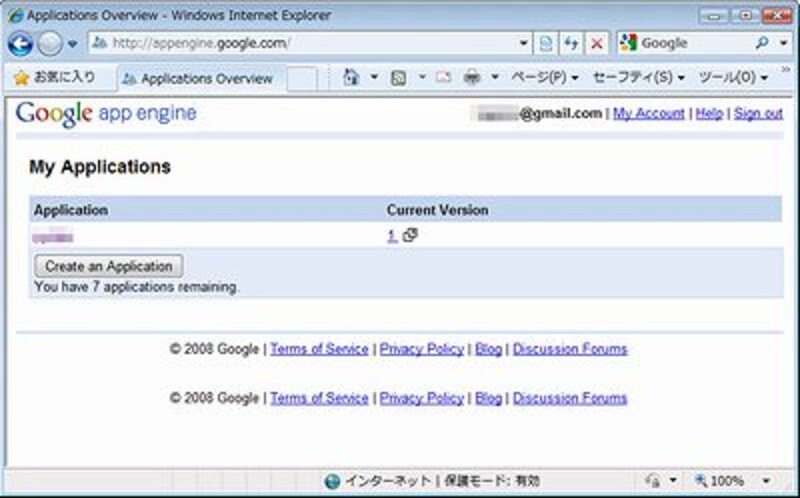Open a new blank tab

[302, 79]
